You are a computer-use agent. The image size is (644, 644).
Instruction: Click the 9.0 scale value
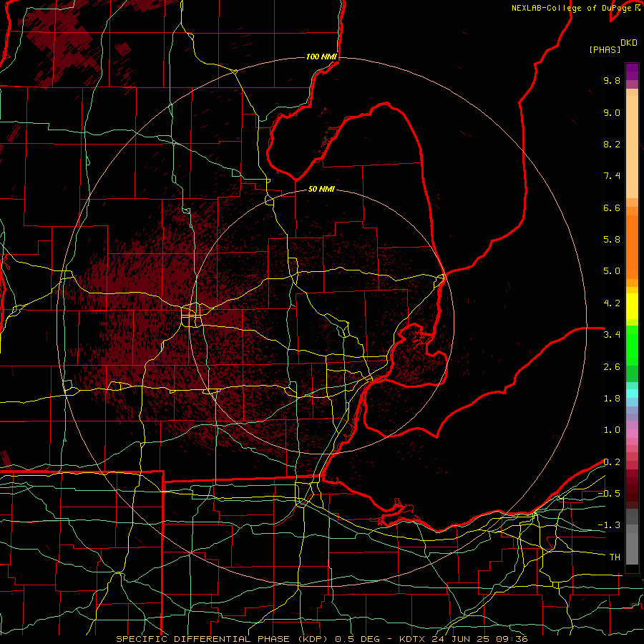click(612, 112)
